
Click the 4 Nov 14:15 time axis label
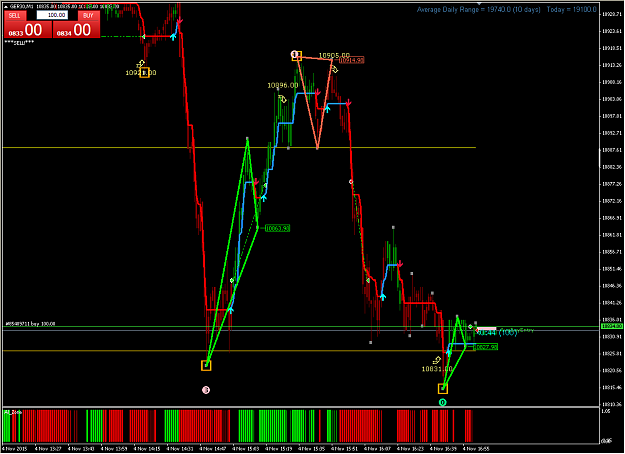[147, 449]
